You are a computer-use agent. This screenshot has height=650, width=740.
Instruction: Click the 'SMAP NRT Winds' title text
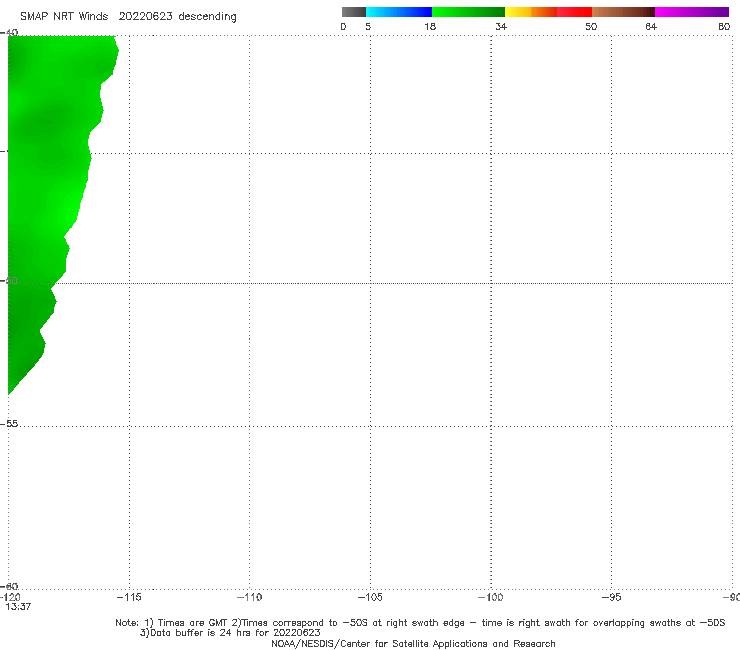point(64,16)
